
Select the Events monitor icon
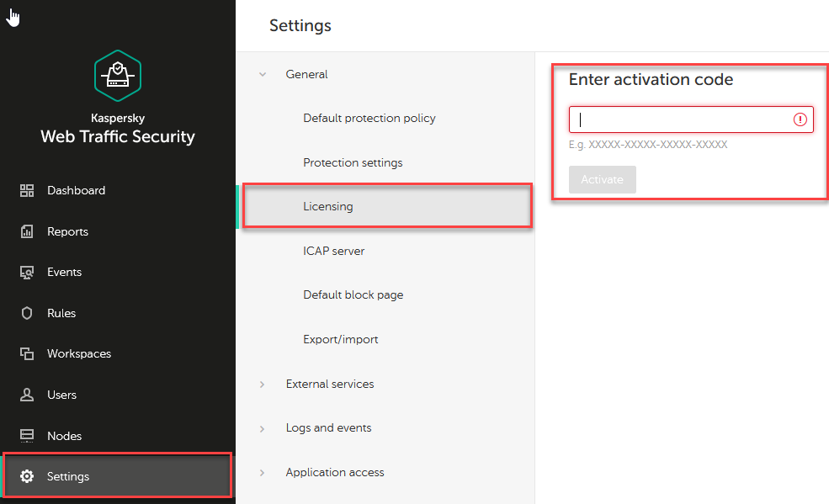[27, 273]
